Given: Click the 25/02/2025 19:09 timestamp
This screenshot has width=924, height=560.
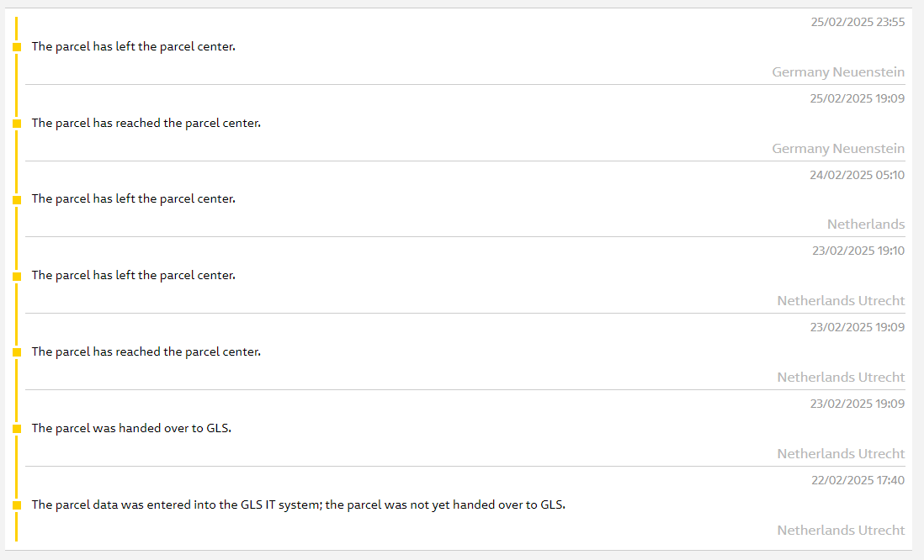Looking at the screenshot, I should point(858,98).
